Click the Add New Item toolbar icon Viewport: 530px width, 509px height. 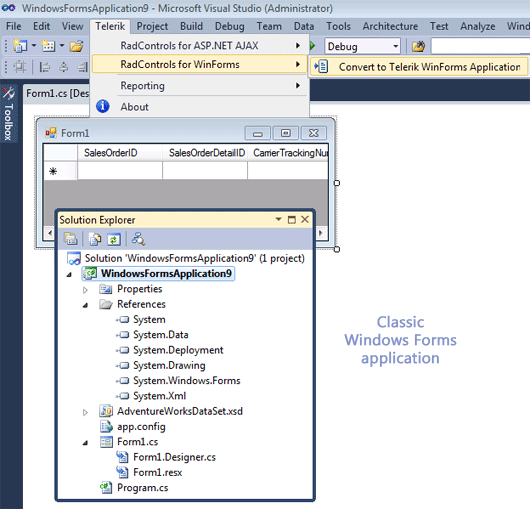point(48,46)
